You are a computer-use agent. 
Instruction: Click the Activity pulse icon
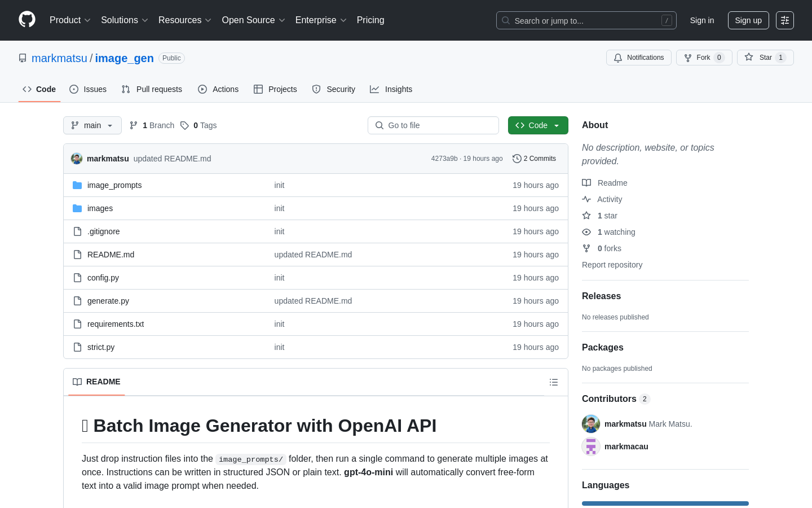point(586,199)
